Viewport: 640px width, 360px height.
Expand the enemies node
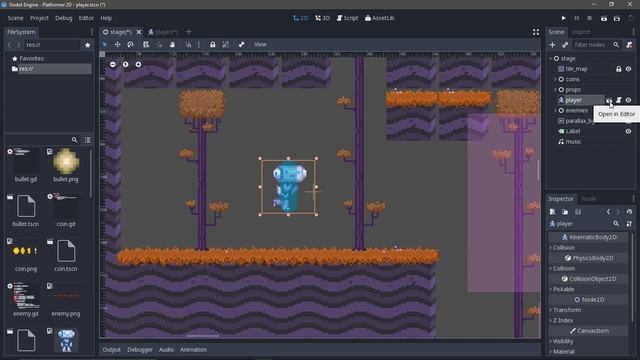556,110
